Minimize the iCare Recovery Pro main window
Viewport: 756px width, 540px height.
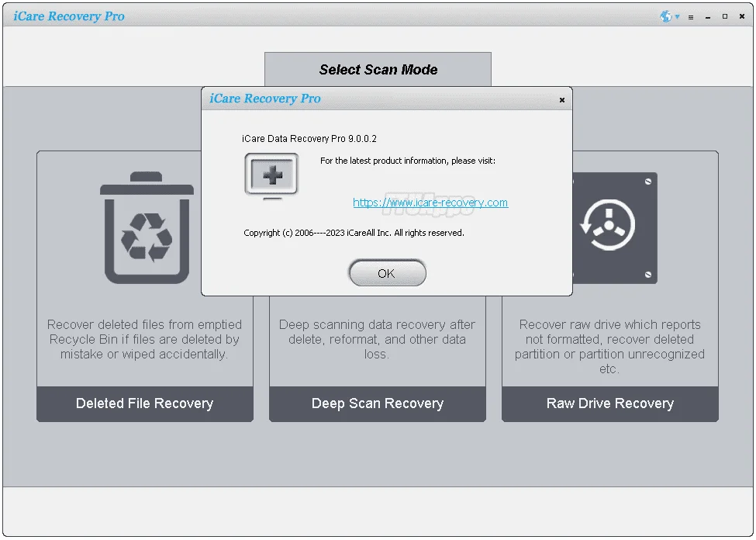pos(708,17)
